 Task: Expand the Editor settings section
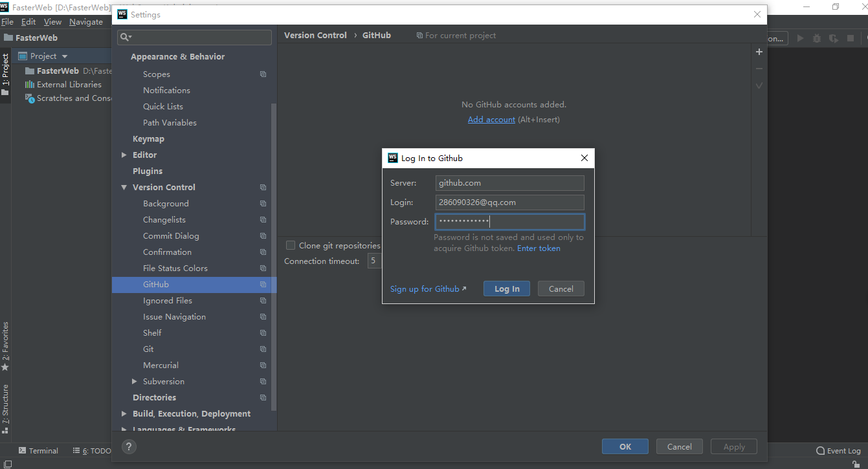pos(124,155)
